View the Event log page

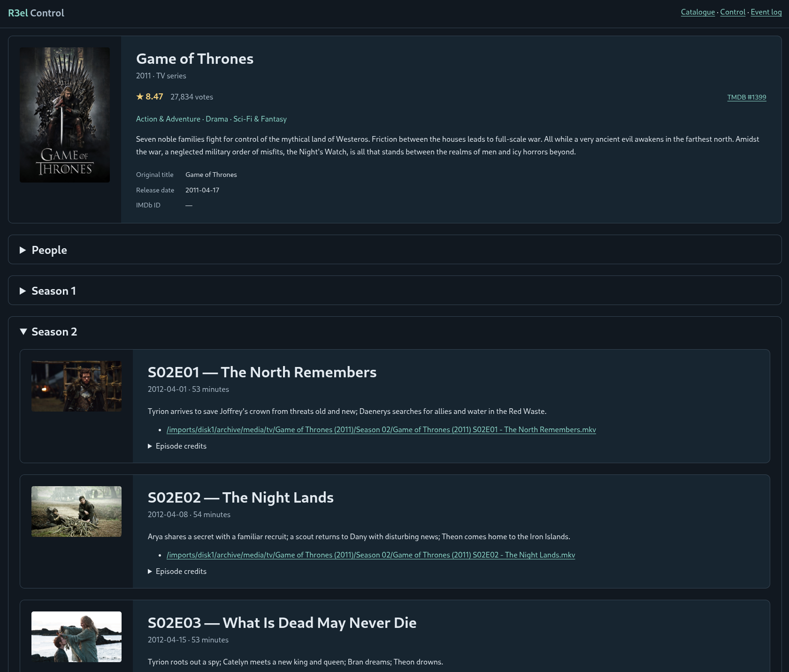(x=766, y=12)
